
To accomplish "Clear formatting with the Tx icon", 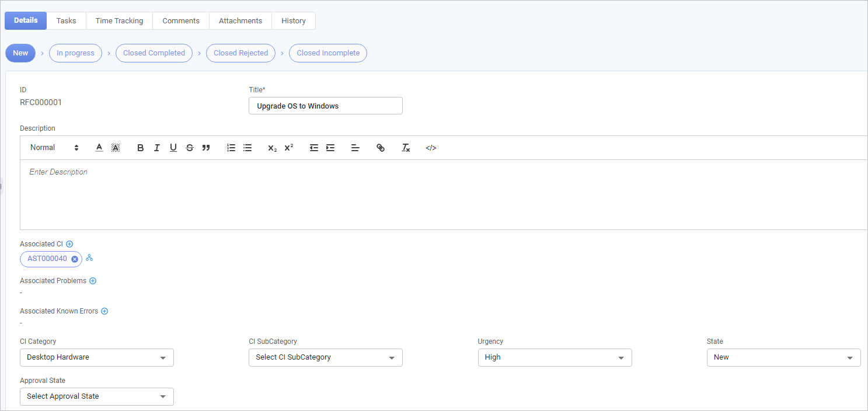I will coord(406,148).
